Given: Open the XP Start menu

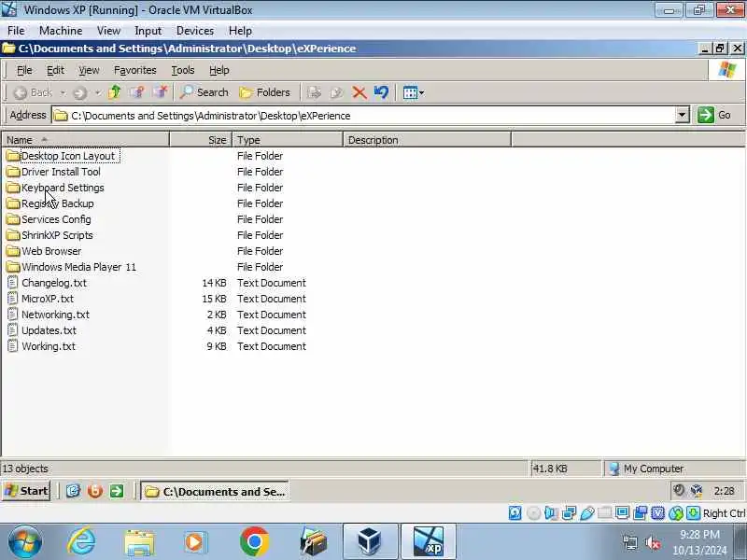Looking at the screenshot, I should [26, 491].
